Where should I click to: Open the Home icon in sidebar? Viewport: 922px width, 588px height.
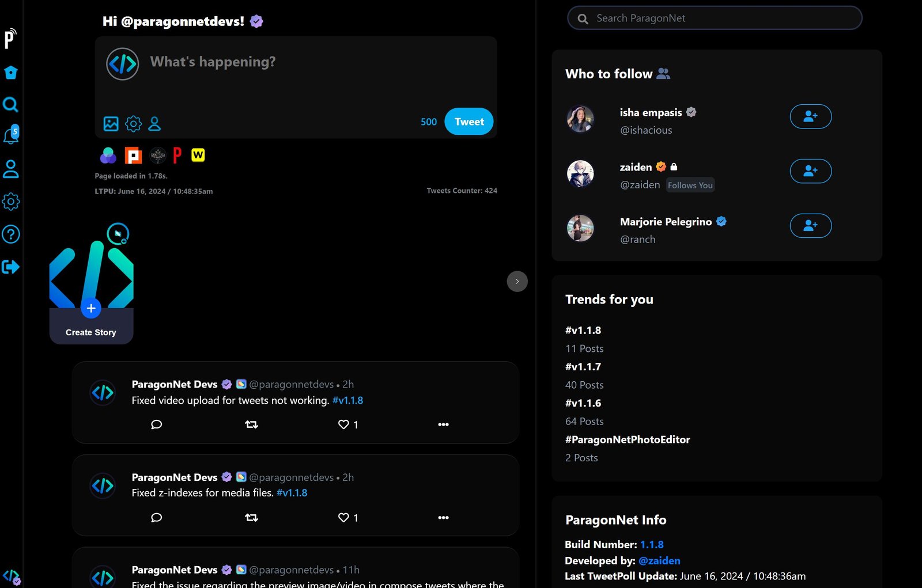click(x=11, y=73)
